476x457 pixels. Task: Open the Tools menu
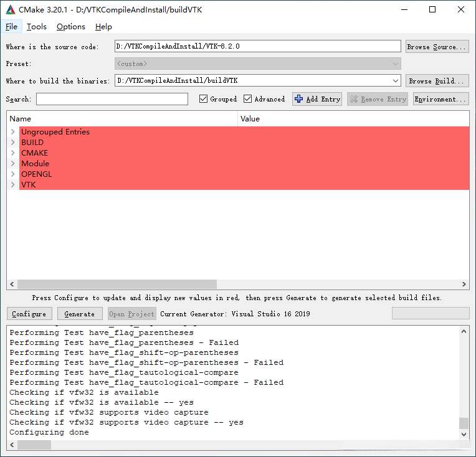(x=36, y=27)
